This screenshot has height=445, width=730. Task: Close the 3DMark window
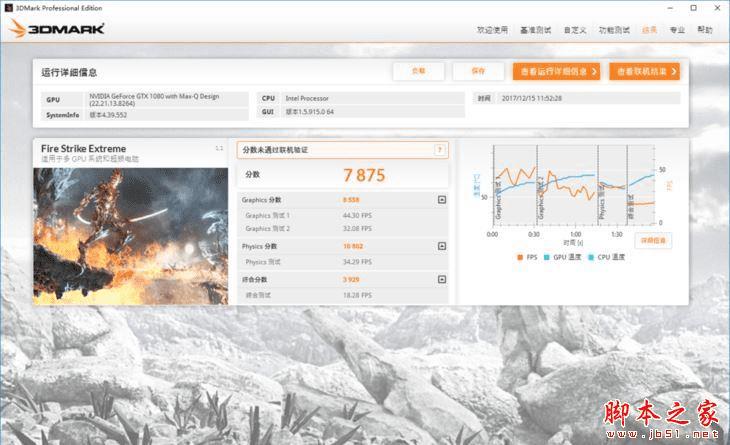(717, 8)
